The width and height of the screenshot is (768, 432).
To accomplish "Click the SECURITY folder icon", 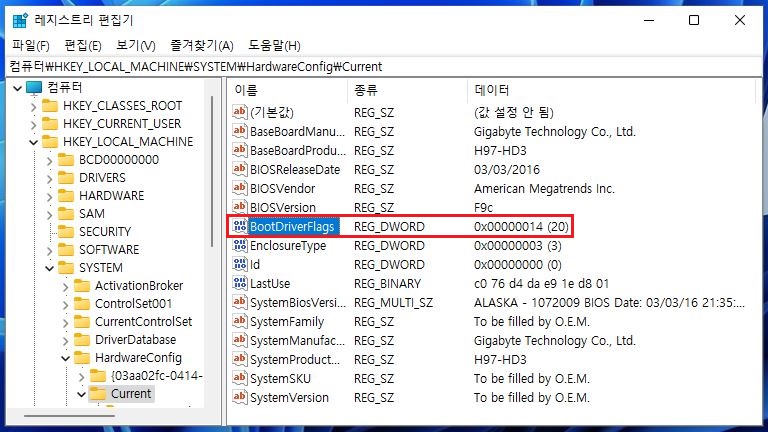I will point(66,231).
